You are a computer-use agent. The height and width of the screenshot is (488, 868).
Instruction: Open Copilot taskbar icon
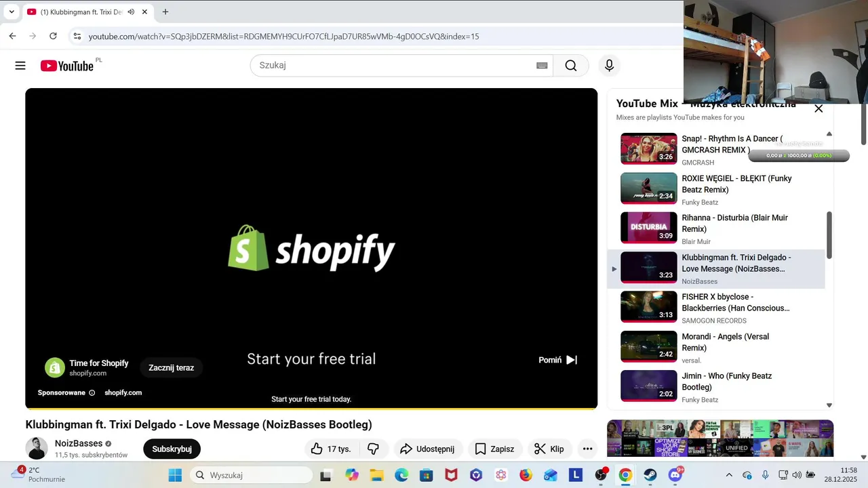[x=351, y=475]
